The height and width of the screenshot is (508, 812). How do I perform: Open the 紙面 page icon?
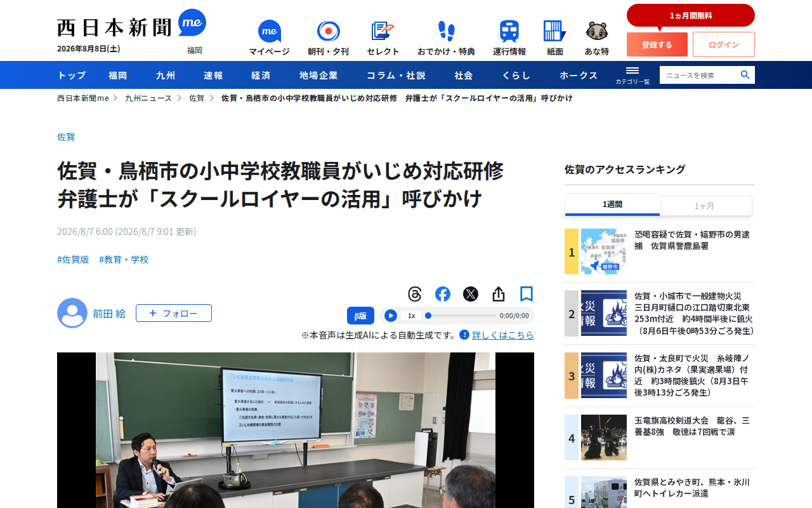pos(555,38)
